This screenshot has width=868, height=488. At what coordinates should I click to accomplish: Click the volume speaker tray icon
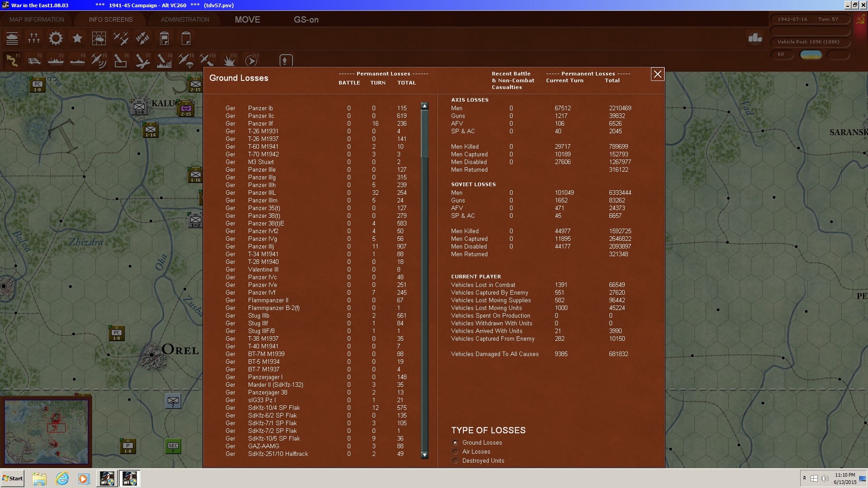[x=825, y=479]
